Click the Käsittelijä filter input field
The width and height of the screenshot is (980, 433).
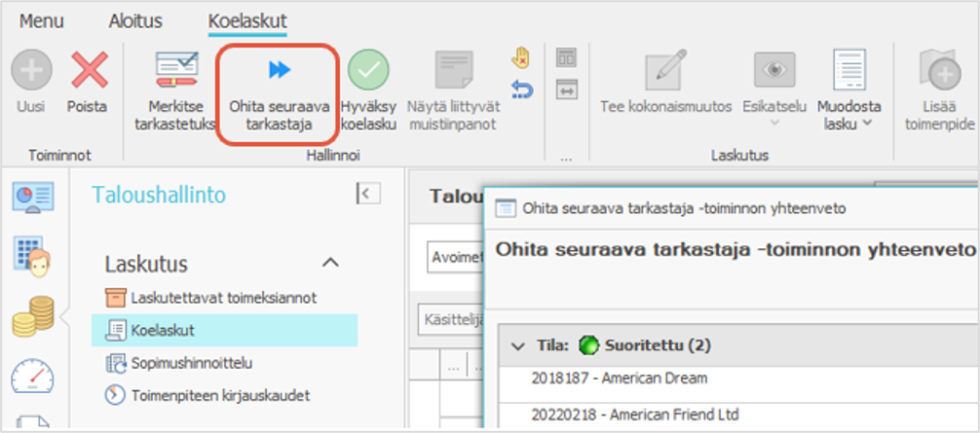452,319
